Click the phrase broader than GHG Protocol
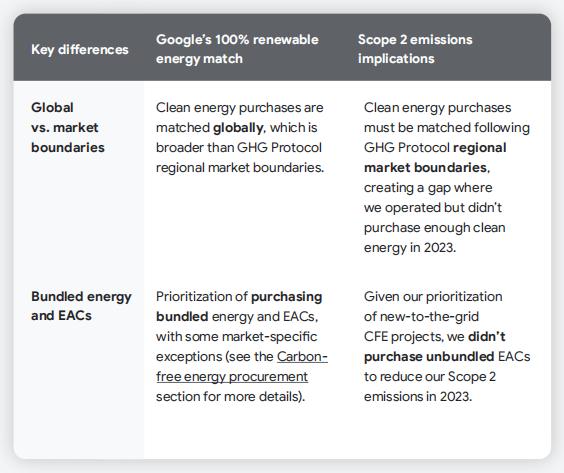Image resolution: width=564 pixels, height=473 pixels. click(239, 147)
